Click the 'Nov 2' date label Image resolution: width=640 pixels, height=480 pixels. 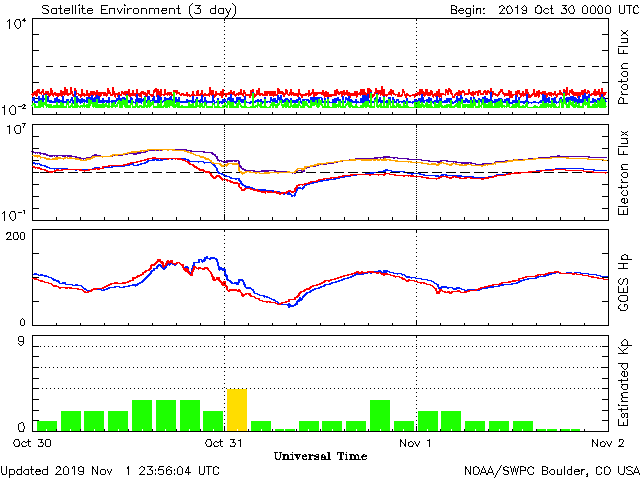(608, 443)
